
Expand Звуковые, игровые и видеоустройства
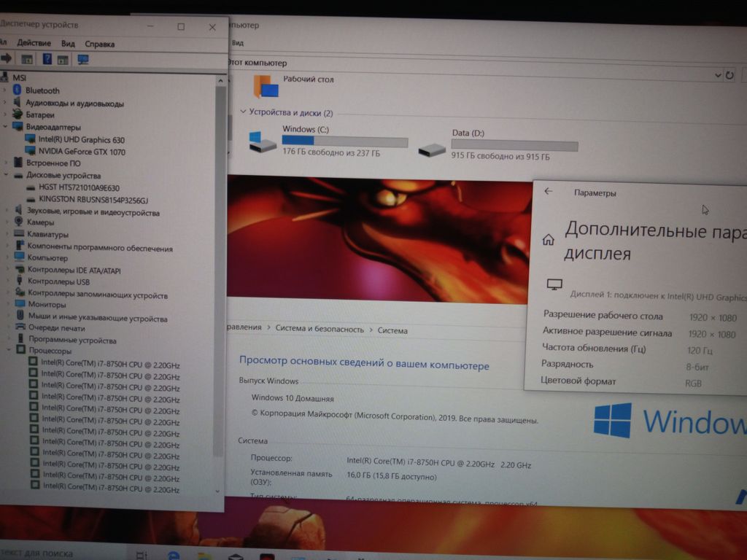tap(7, 210)
